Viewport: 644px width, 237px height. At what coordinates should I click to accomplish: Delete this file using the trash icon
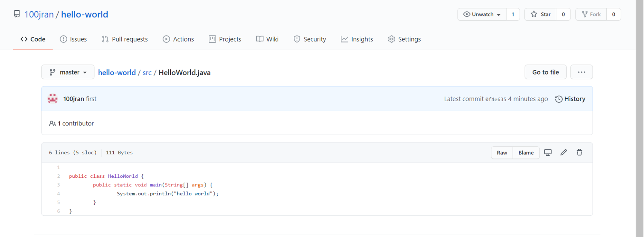[x=579, y=153]
